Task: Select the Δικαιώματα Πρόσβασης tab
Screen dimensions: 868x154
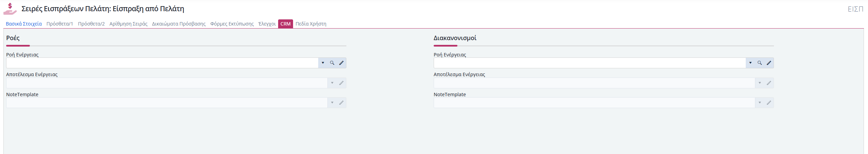Action: coord(179,24)
